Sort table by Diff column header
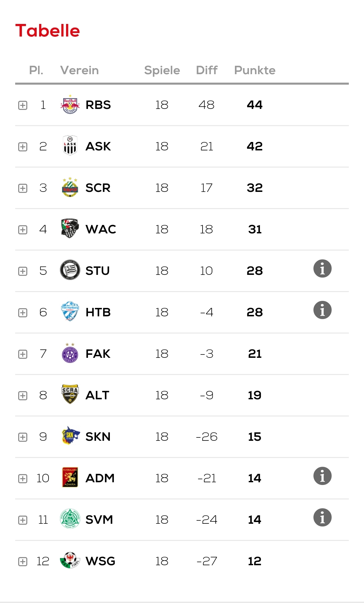 (x=207, y=70)
